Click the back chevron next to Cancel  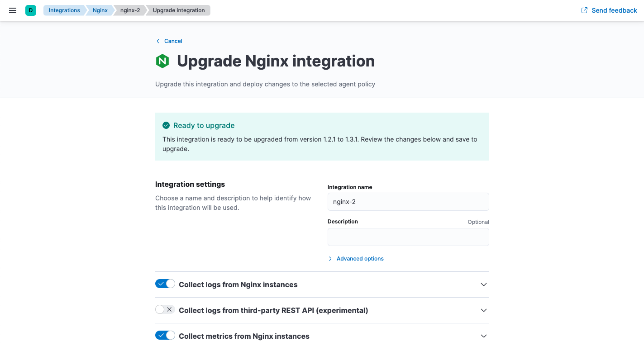(157, 41)
